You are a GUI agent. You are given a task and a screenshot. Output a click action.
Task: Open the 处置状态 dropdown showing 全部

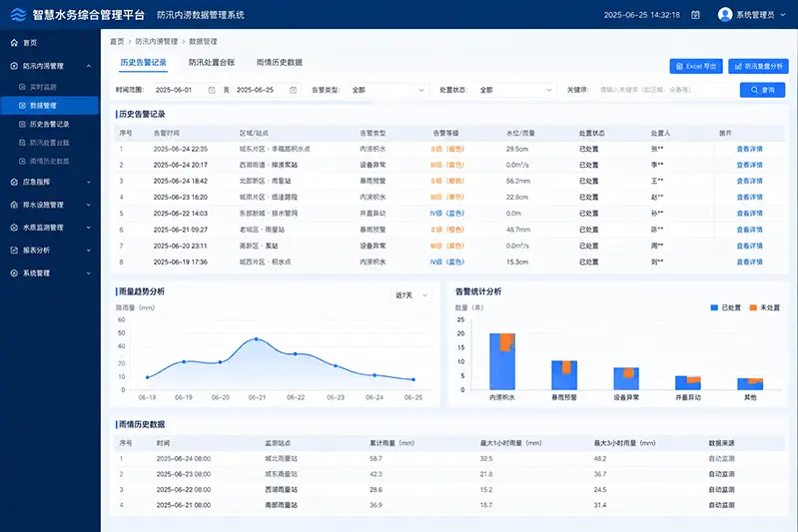pos(515,90)
